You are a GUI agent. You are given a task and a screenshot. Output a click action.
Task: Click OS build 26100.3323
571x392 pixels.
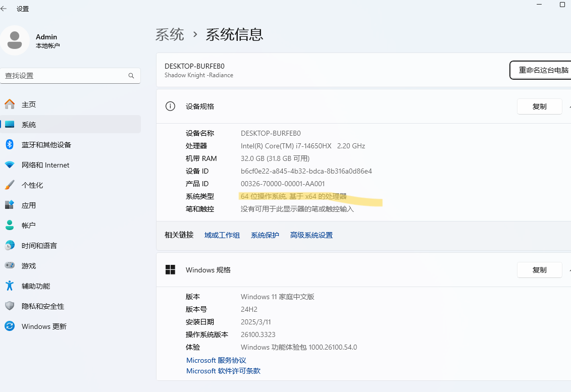(x=258, y=334)
